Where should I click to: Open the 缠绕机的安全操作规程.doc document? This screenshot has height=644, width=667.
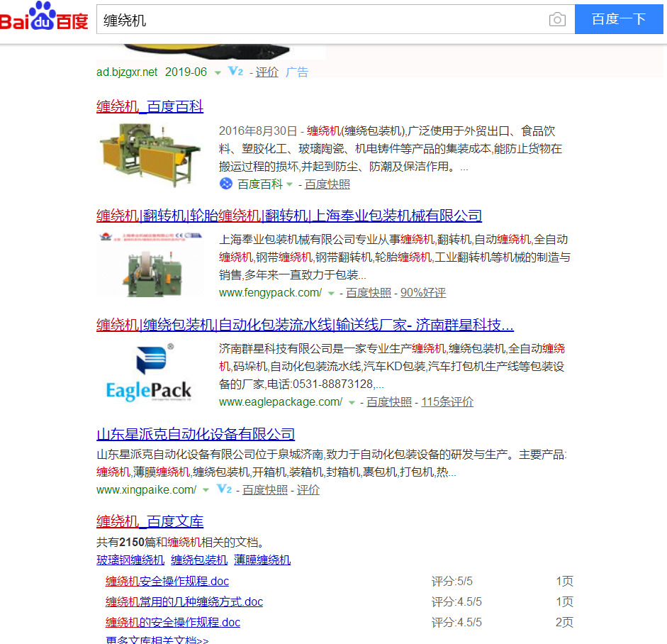[x=173, y=622]
